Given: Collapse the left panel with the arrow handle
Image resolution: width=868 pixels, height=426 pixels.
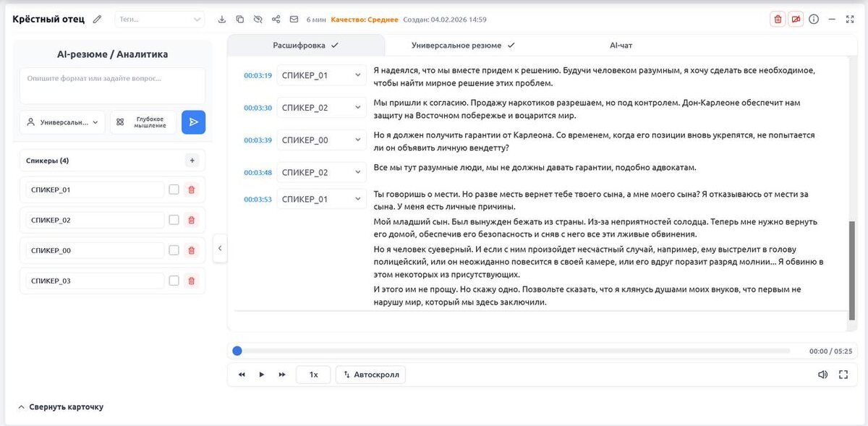Looking at the screenshot, I should point(221,248).
